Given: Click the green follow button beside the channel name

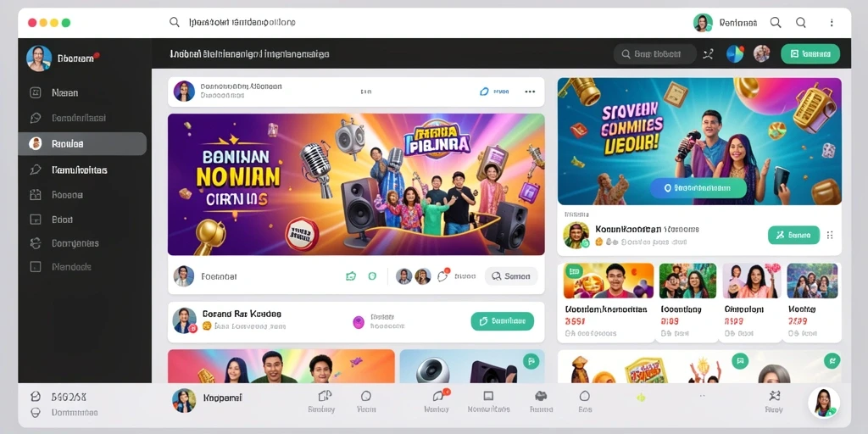Looking at the screenshot, I should [x=793, y=235].
